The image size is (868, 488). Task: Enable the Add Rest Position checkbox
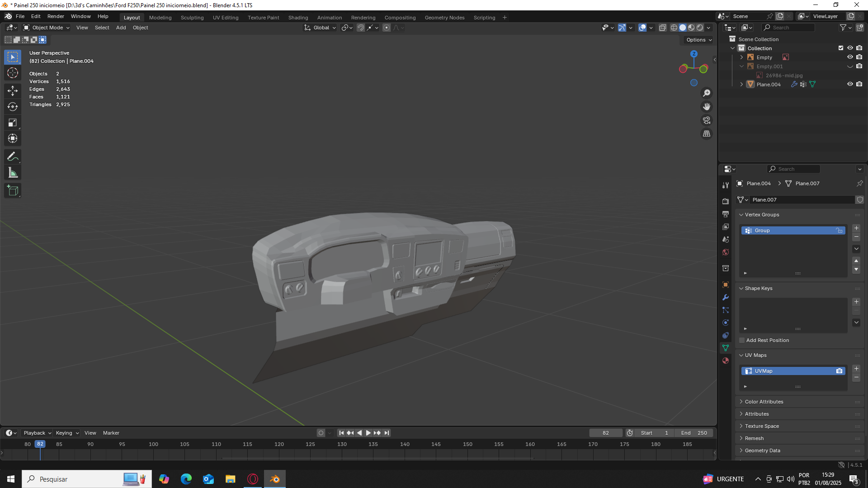pos(742,340)
